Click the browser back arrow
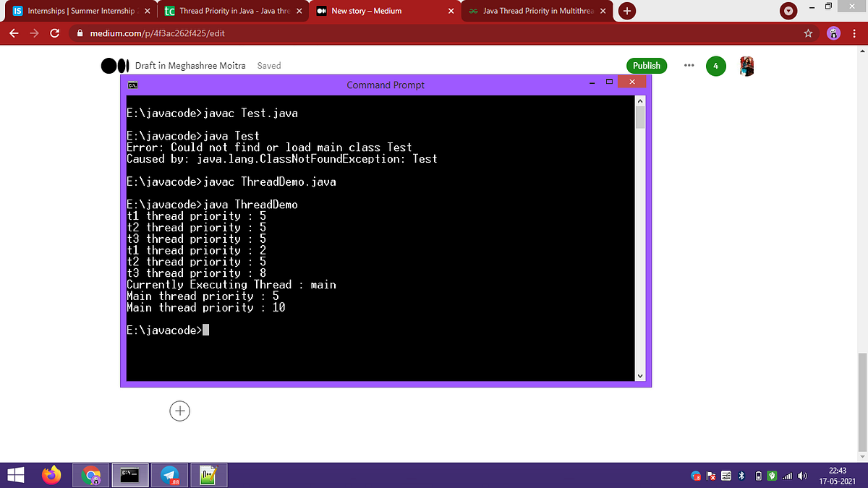Image resolution: width=868 pixels, height=488 pixels. click(15, 33)
